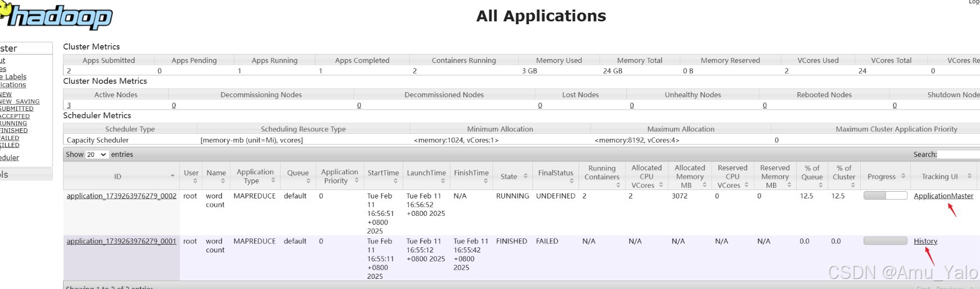
Task: Sort by Reserved CPU VCores column
Action: click(x=733, y=176)
